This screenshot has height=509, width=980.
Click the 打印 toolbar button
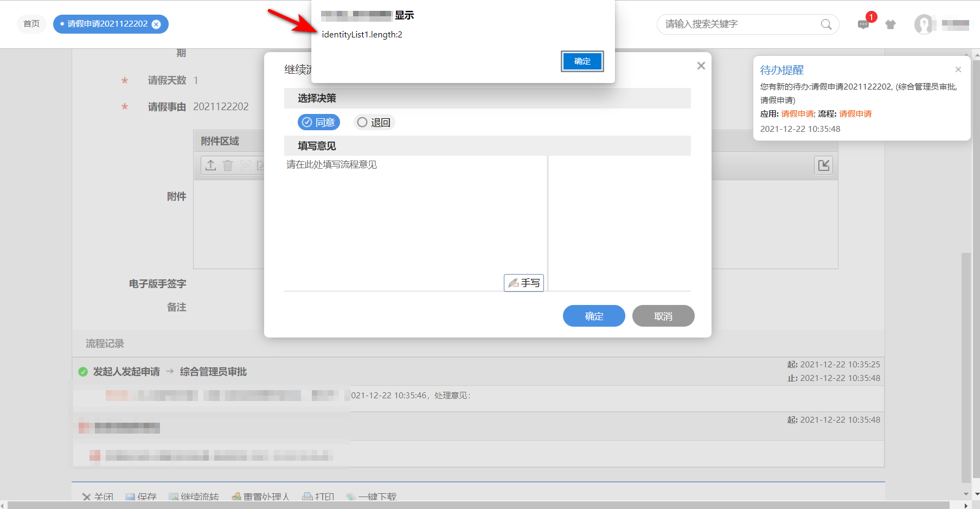318,497
